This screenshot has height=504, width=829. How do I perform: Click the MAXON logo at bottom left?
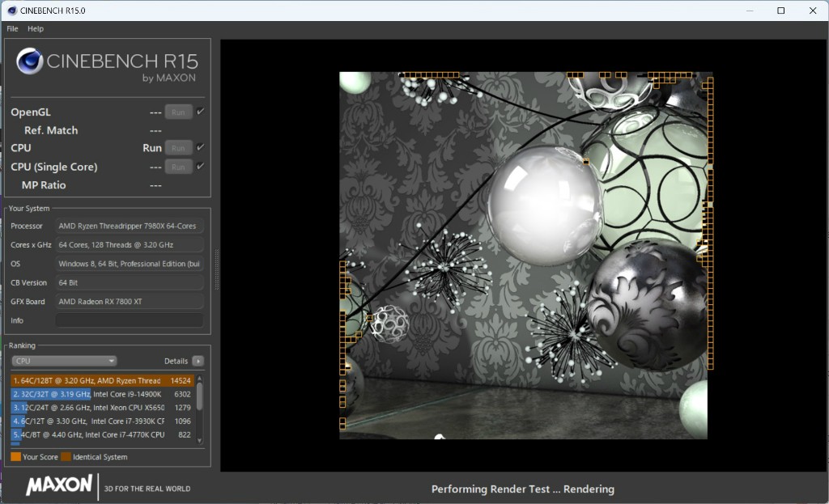point(59,485)
